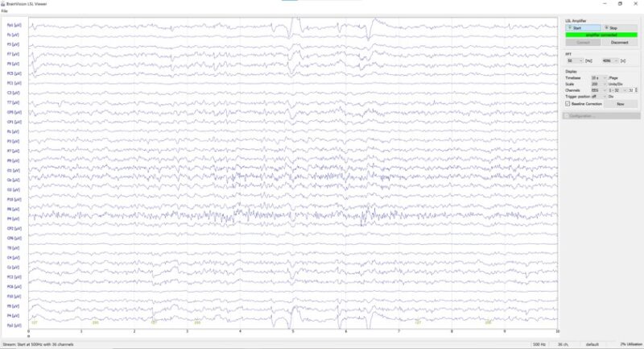Open the FFT frequency [Hz] dropdown
Image resolution: width=644 pixels, height=349 pixels.
575,60
